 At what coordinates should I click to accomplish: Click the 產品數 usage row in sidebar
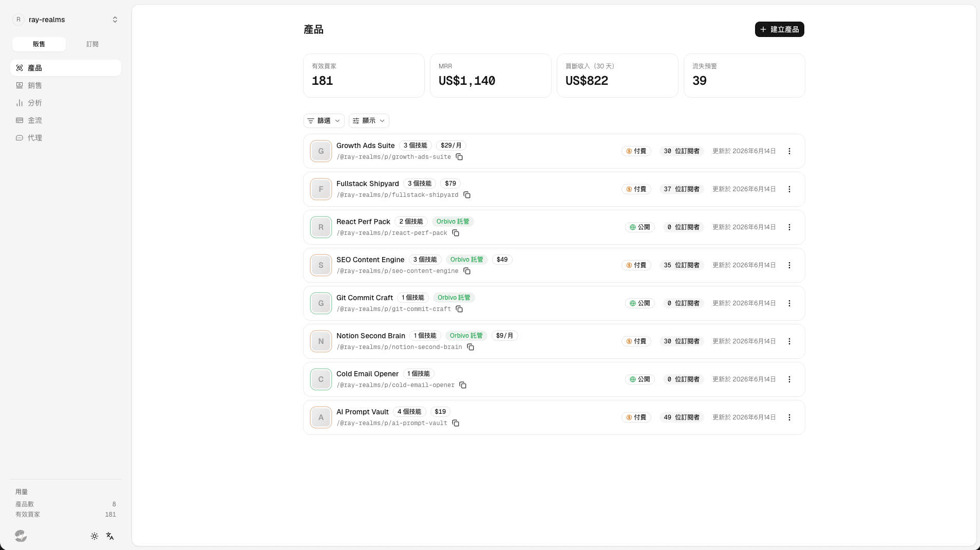pos(66,504)
